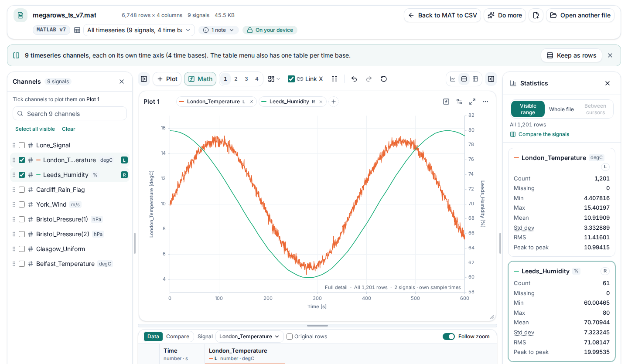Close the Statistics panel
The width and height of the screenshot is (628, 364).
click(608, 83)
